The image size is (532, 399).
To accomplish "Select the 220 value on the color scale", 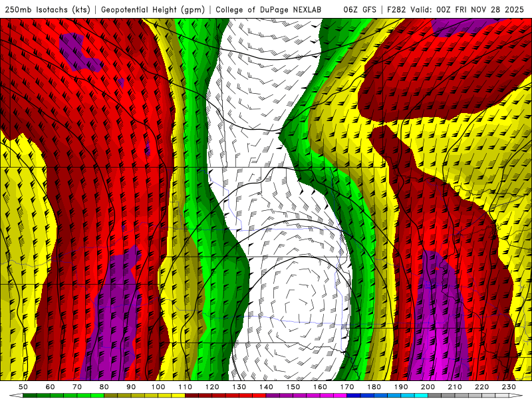I will point(482,387).
